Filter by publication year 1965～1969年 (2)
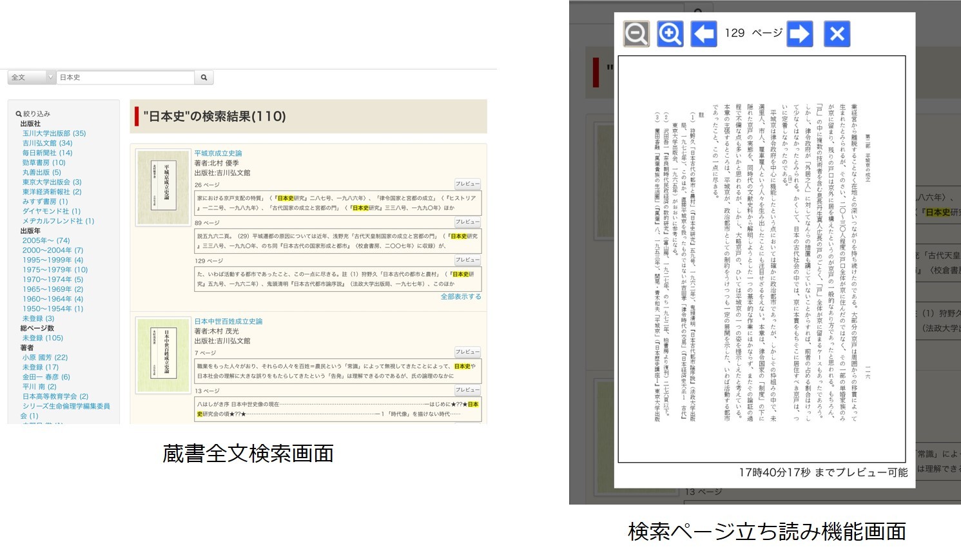 point(53,289)
